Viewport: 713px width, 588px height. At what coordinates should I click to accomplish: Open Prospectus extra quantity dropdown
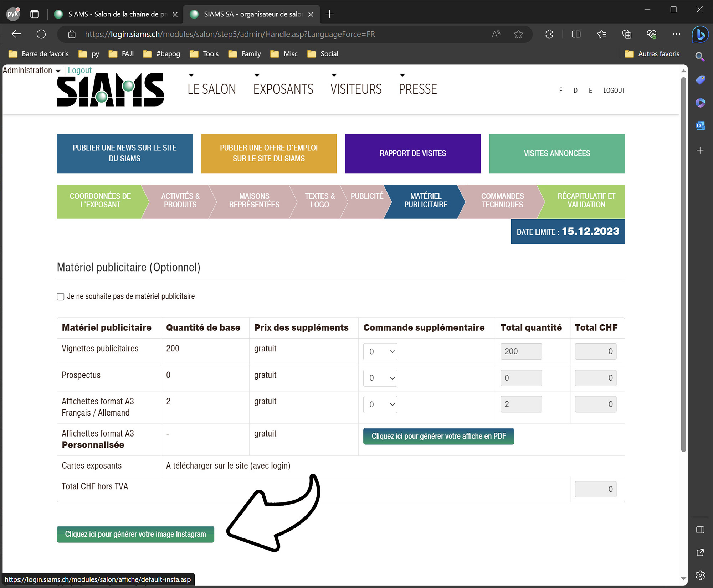point(380,378)
